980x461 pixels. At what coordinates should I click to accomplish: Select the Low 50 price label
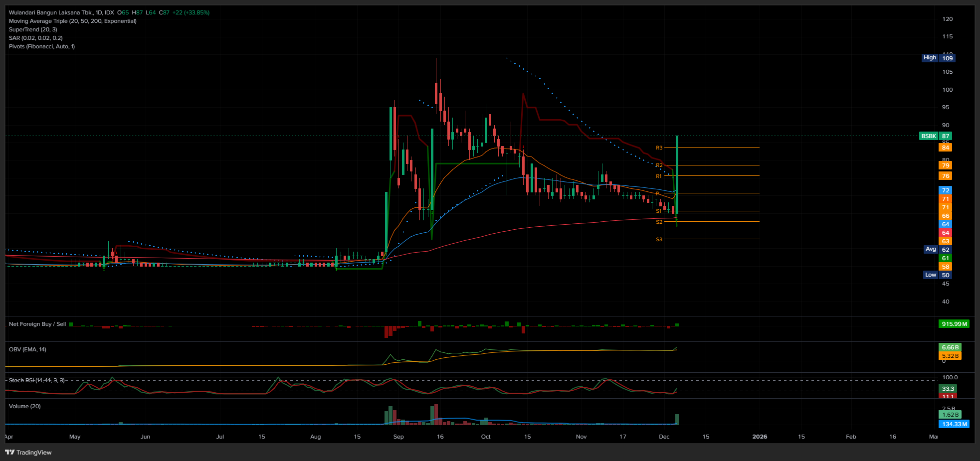point(938,275)
